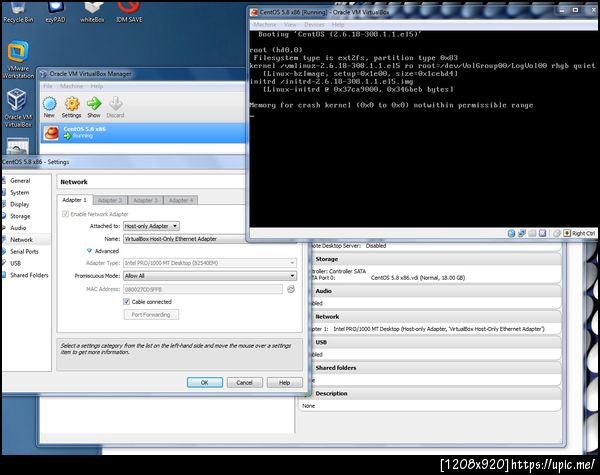
Task: Open the View menu in VM window
Action: pos(290,24)
